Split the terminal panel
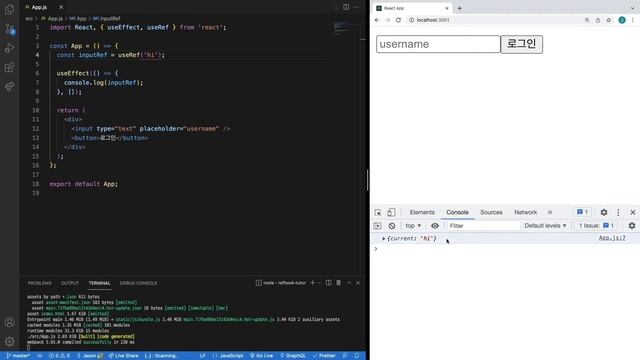640x360 pixels. coord(329,282)
